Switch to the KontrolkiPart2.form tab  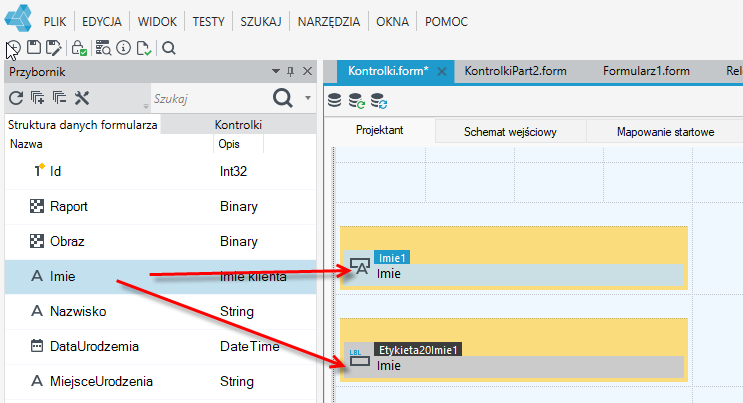516,71
